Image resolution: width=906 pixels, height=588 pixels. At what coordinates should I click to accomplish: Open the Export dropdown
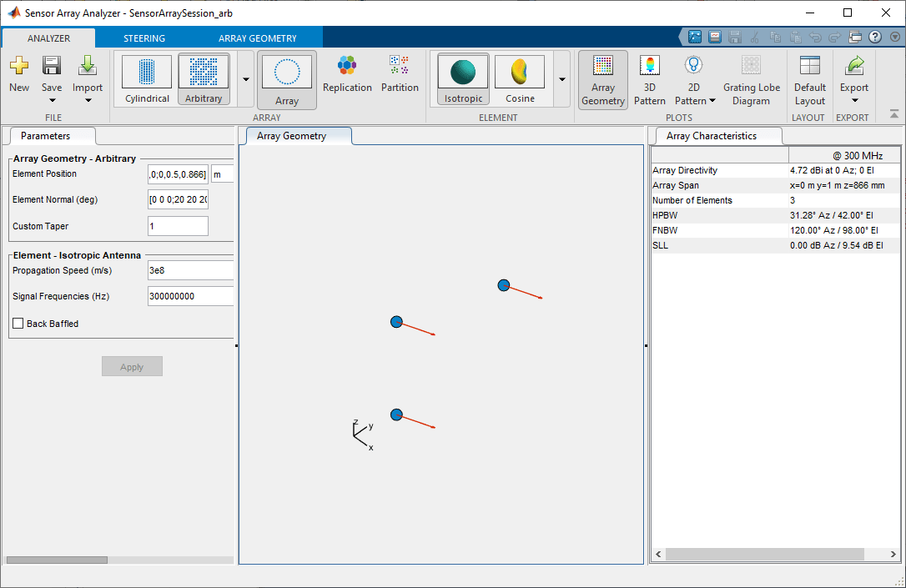pyautogui.click(x=854, y=80)
